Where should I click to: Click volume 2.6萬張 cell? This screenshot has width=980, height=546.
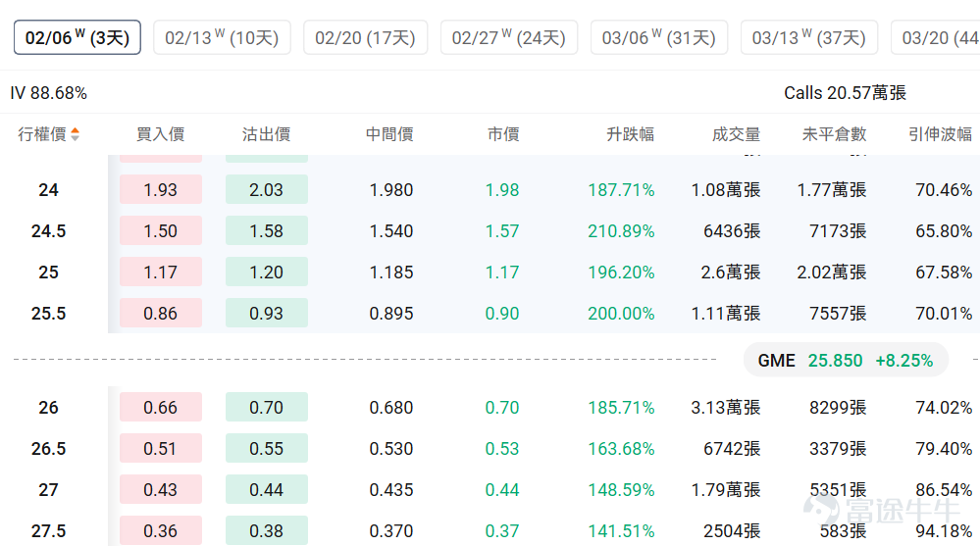click(731, 273)
